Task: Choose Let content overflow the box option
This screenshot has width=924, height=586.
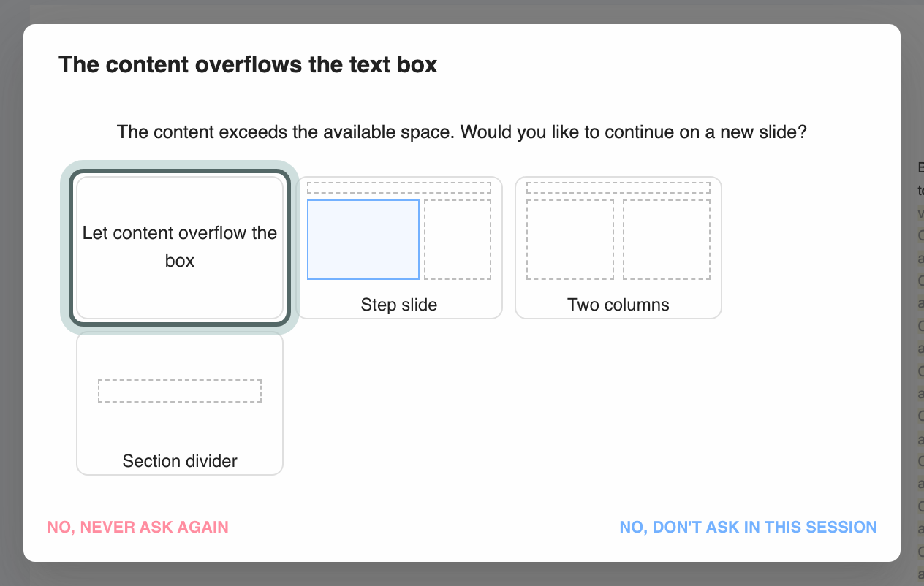Action: (180, 248)
